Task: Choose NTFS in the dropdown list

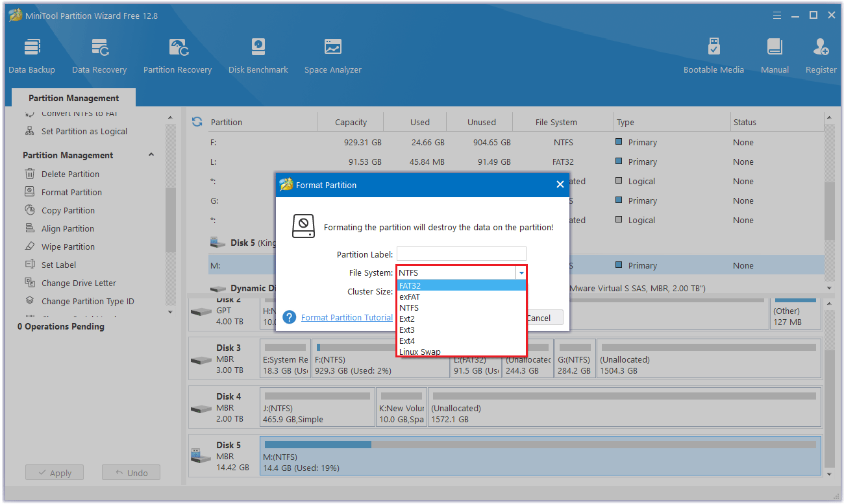Action: click(461, 307)
